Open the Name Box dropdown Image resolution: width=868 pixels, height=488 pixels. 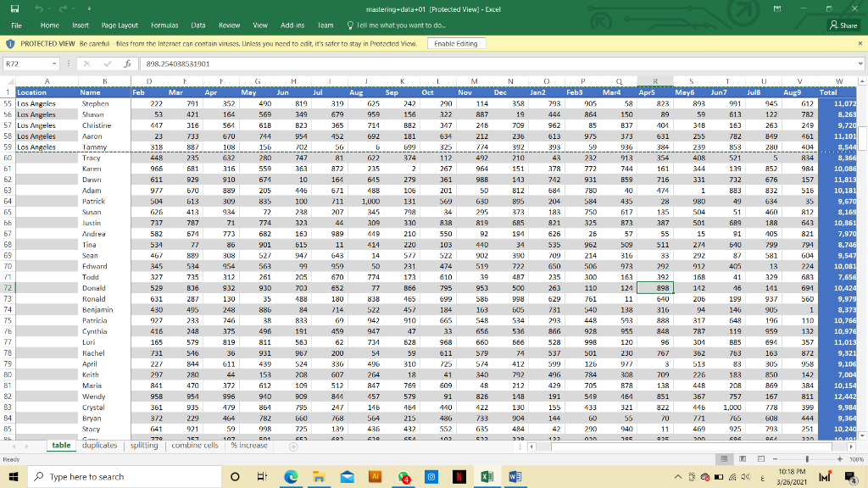coord(53,63)
